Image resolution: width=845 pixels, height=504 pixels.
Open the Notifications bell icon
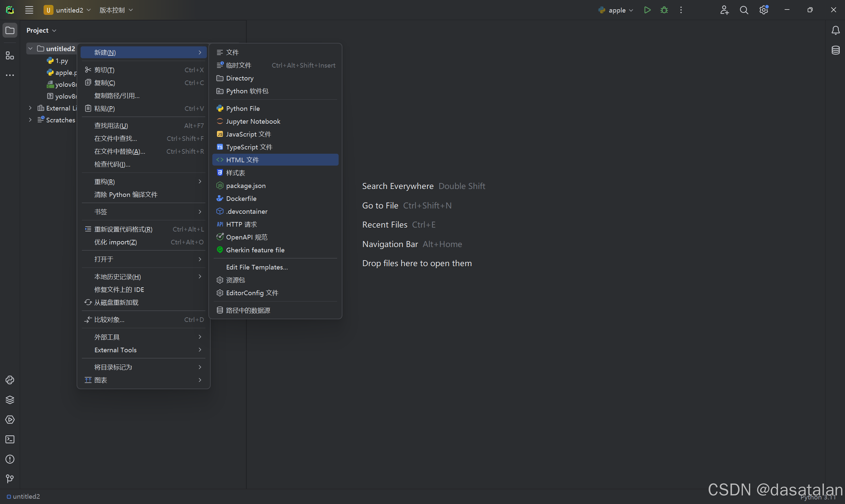(x=835, y=30)
